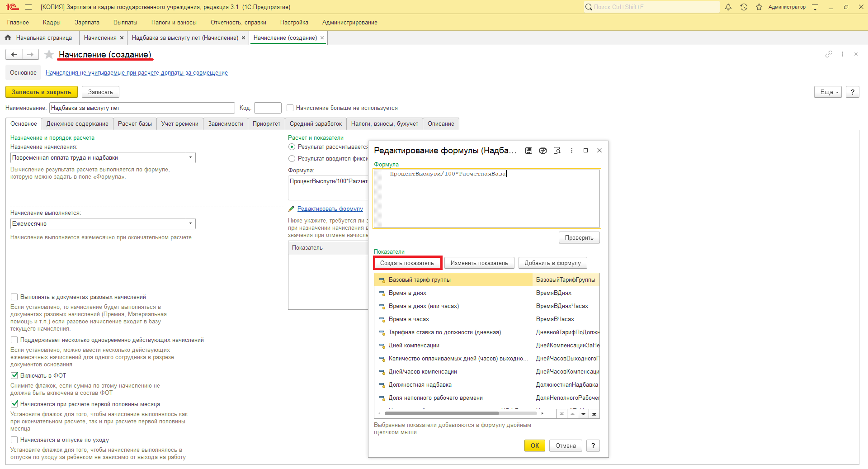Click the 1C logo icon

click(12, 7)
